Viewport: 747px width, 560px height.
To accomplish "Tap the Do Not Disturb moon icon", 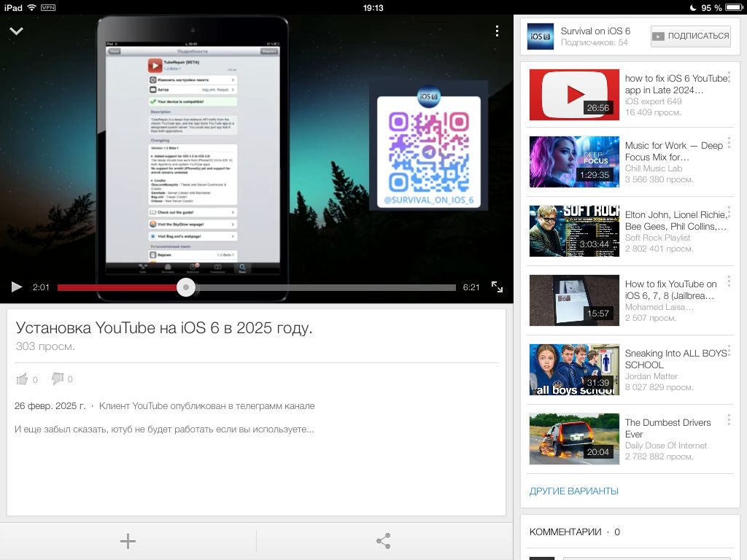I will coord(693,7).
